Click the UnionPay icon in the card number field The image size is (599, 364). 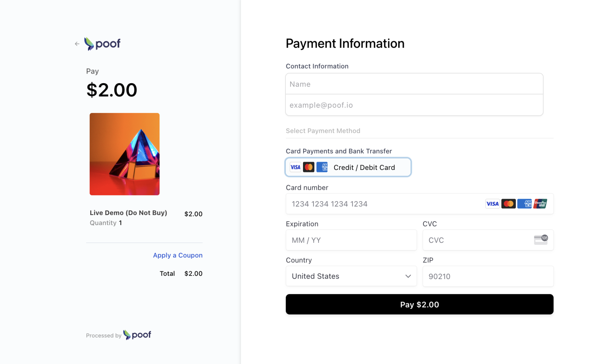(540, 204)
